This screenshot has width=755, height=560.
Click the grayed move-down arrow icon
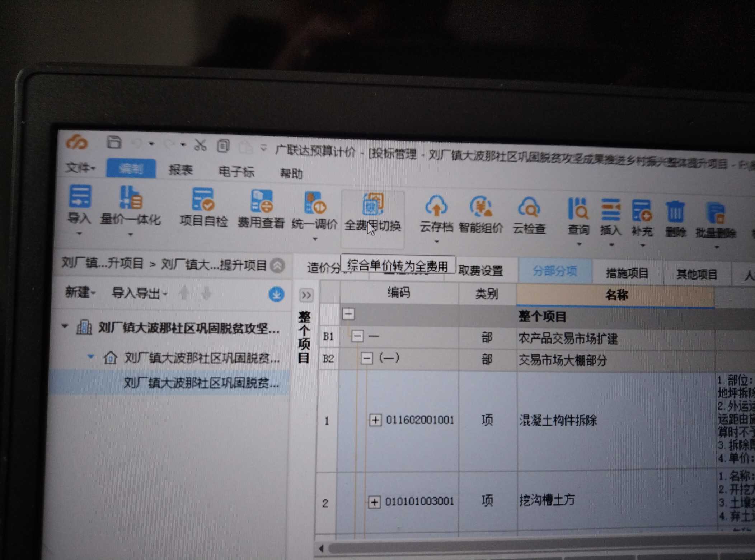(206, 294)
